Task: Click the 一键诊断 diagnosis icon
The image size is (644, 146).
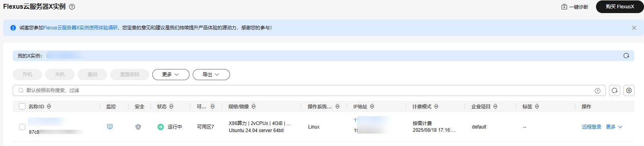Action: click(x=564, y=7)
